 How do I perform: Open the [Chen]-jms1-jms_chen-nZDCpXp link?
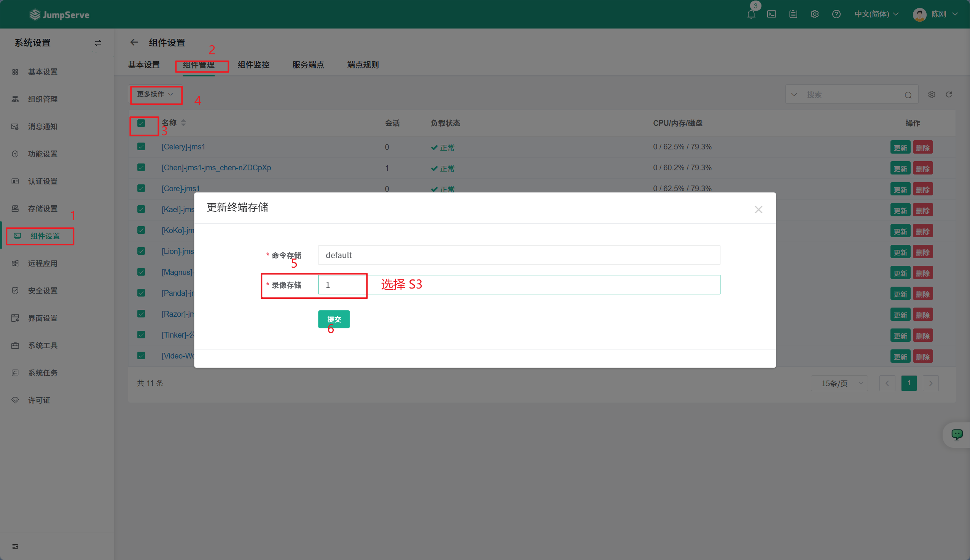click(x=216, y=168)
